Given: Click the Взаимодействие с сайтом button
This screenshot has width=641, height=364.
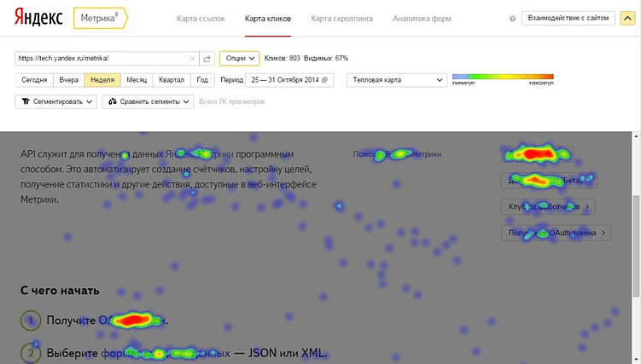Looking at the screenshot, I should [x=568, y=19].
